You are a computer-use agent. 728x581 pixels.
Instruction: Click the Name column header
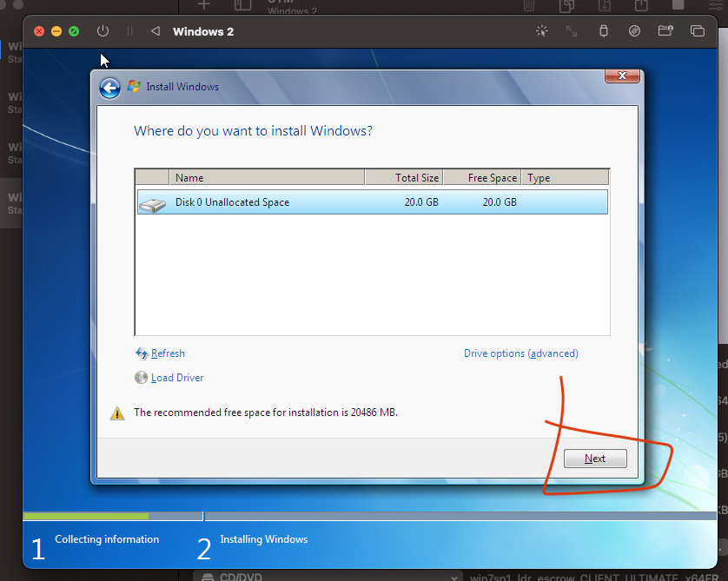(267, 178)
